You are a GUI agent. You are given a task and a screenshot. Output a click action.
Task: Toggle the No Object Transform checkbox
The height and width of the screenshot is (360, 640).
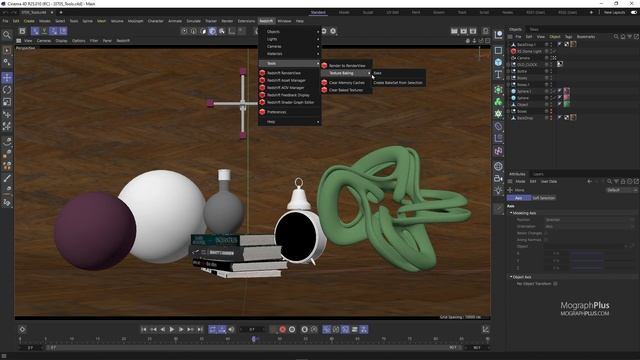point(556,284)
